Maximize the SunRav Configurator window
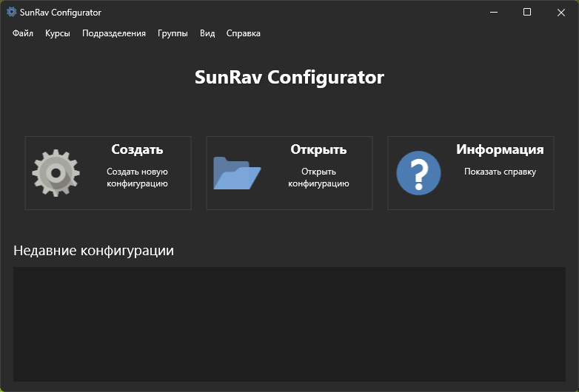Viewport: 579px width, 392px height. 527,12
